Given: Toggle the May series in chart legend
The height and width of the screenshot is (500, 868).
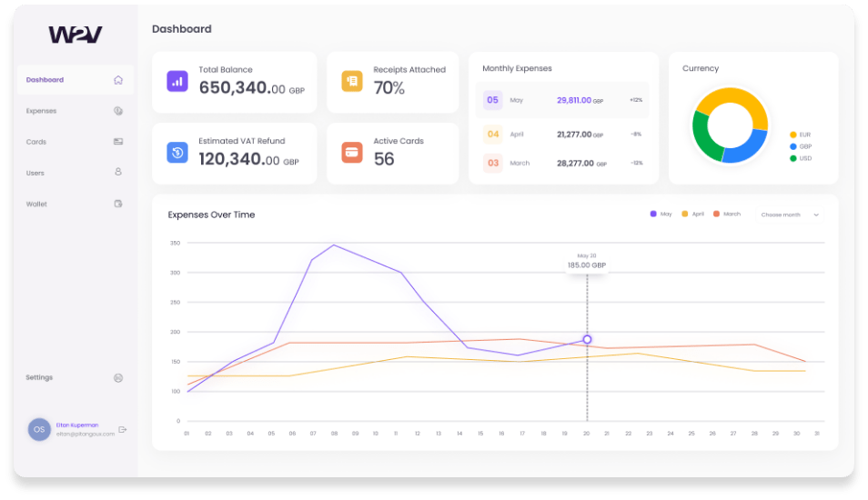Looking at the screenshot, I should pyautogui.click(x=661, y=214).
